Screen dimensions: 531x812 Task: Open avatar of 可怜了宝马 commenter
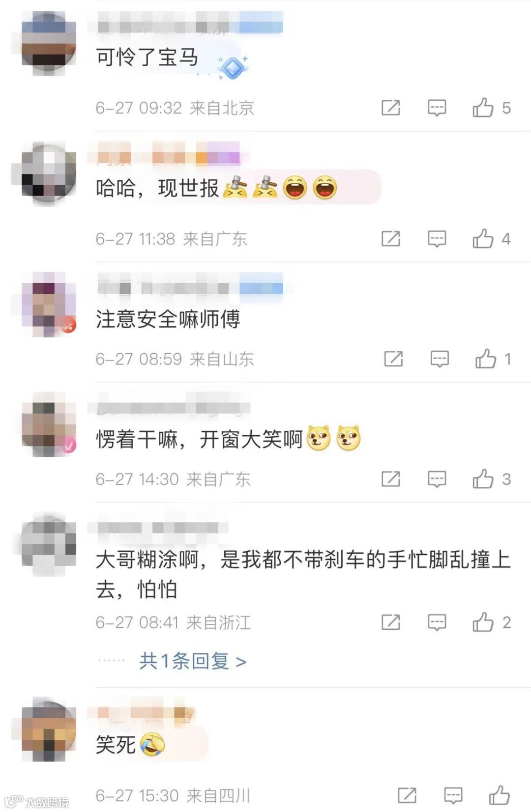click(49, 43)
